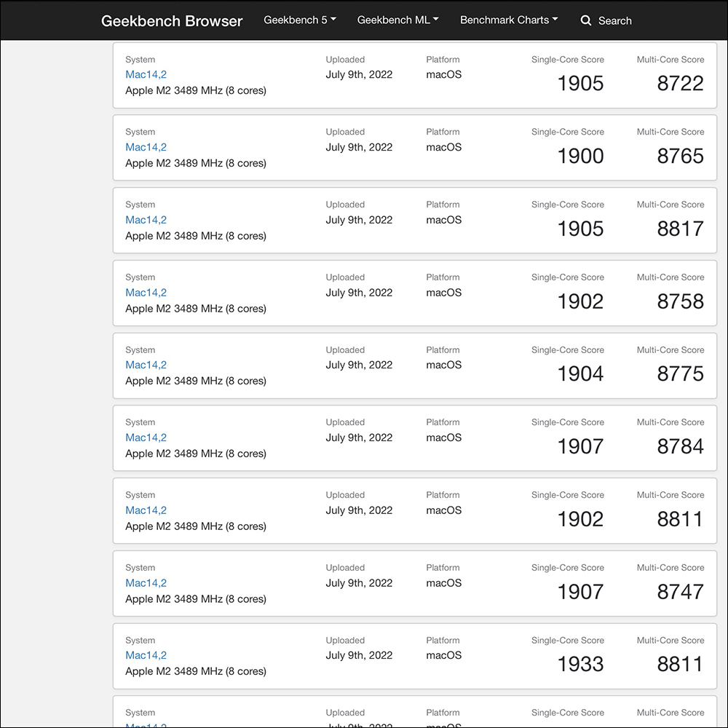Expand the Geekbench ML dropdown
Screen dimensions: 728x728
coord(397,20)
